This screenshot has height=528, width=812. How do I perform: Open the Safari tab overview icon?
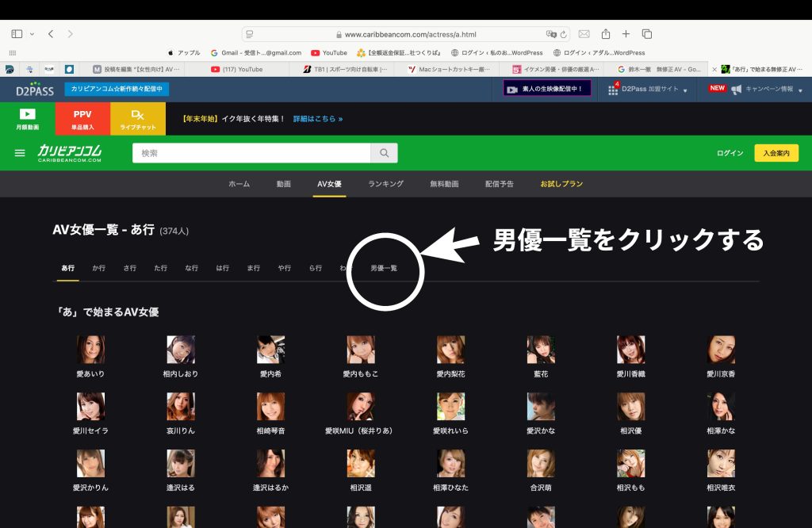tap(647, 34)
